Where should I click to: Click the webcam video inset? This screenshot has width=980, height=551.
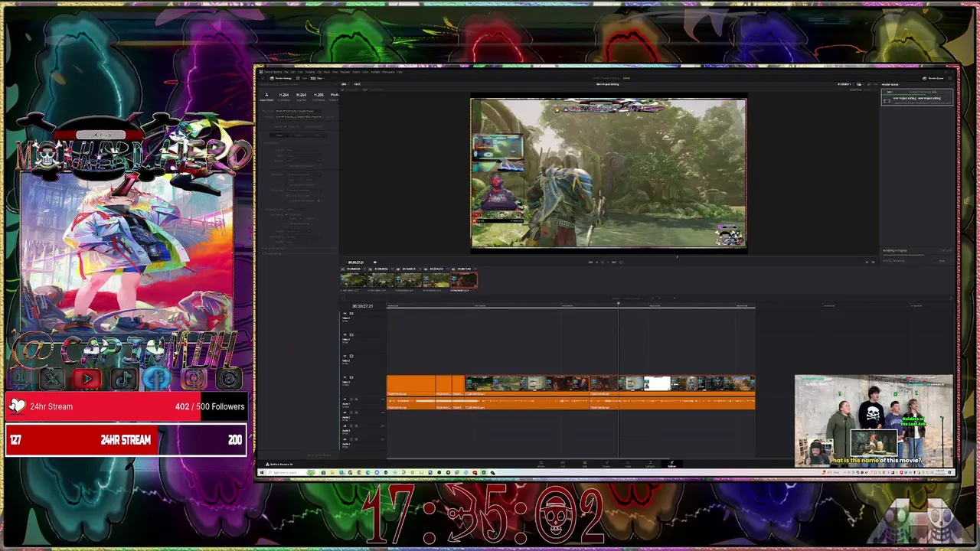pos(874,420)
